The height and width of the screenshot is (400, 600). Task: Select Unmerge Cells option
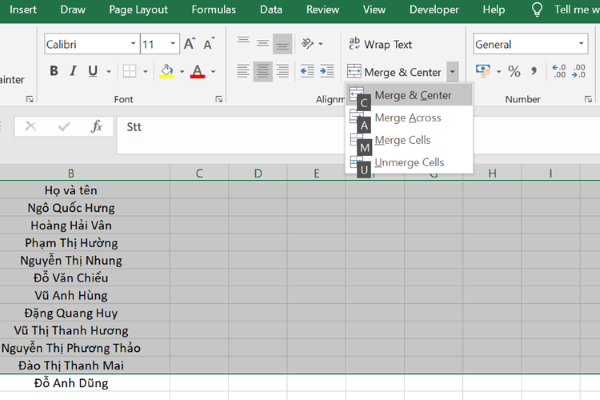click(x=409, y=162)
